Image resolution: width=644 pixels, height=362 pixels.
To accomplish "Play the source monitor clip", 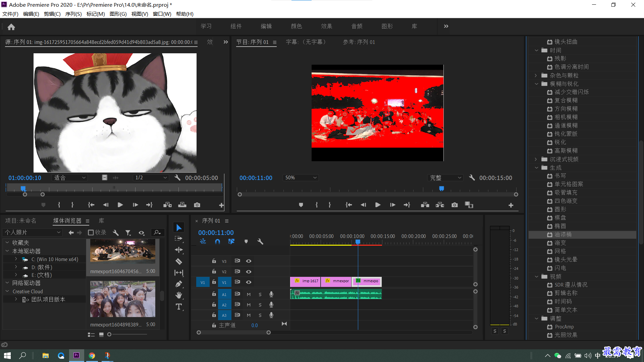I will click(120, 205).
